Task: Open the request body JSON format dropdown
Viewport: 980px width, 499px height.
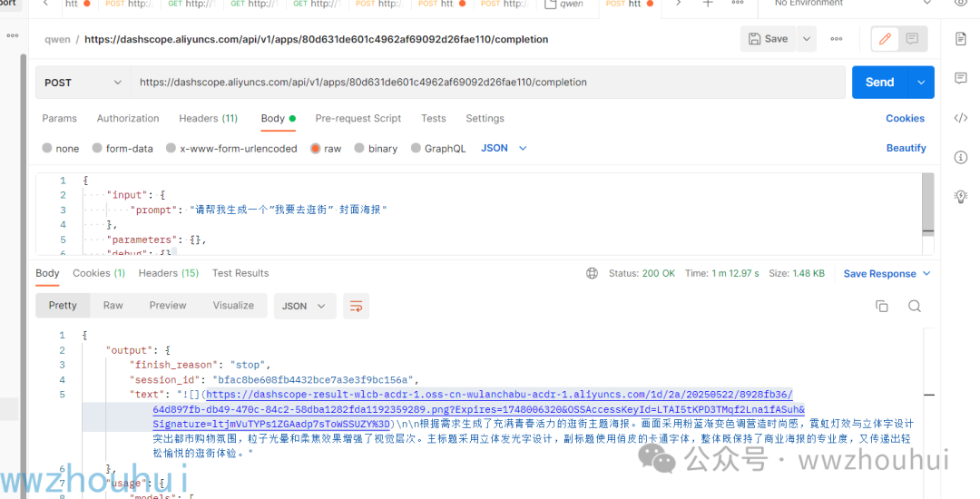Action: click(504, 148)
